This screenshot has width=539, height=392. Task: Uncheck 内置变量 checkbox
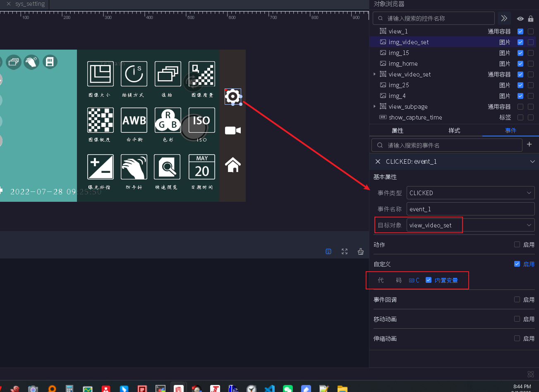click(429, 280)
